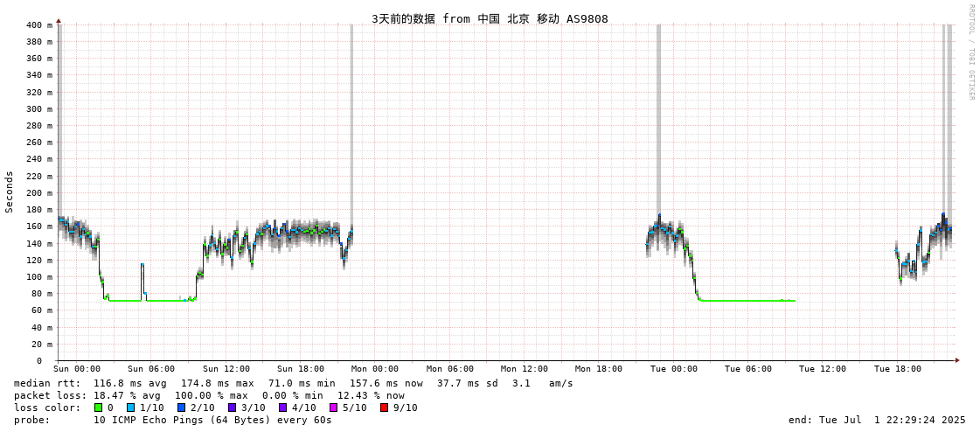Click the purple 4/10 loss color swatch
The width and height of the screenshot is (980, 432).
coord(282,408)
